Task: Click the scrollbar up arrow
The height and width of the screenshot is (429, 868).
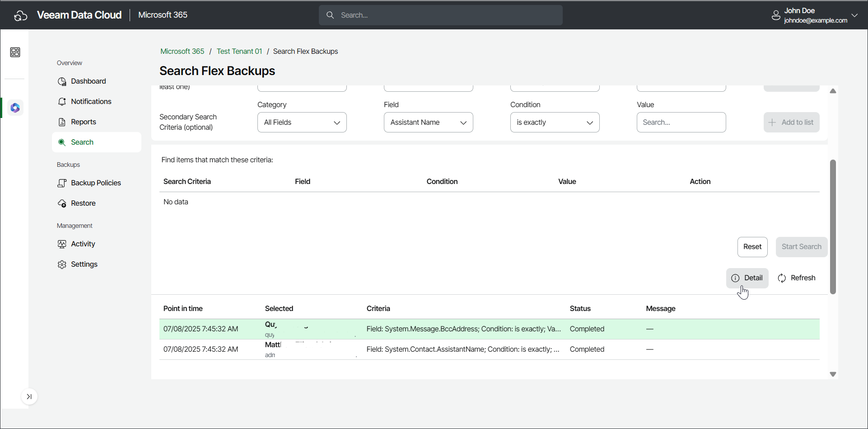Action: click(x=833, y=91)
